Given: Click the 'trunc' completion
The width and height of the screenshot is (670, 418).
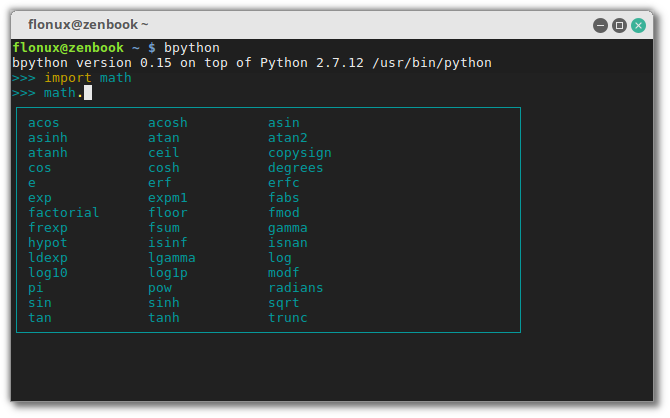Looking at the screenshot, I should click(x=288, y=317).
